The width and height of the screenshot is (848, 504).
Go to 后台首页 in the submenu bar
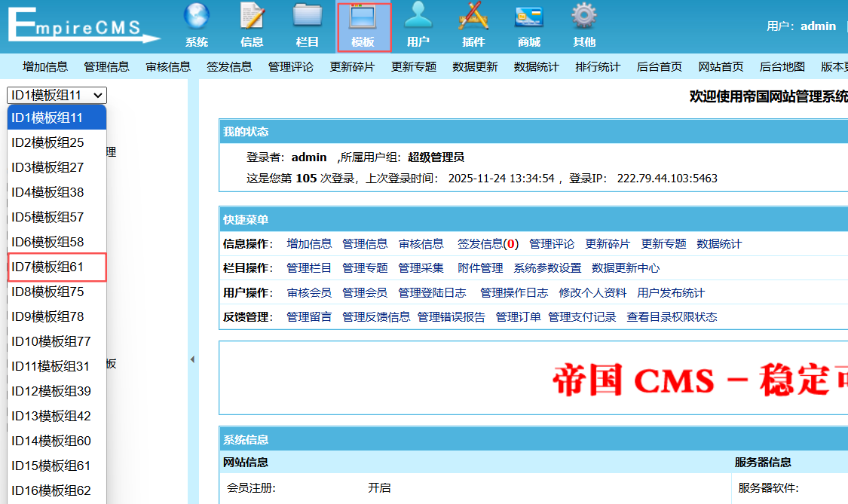pos(659,66)
